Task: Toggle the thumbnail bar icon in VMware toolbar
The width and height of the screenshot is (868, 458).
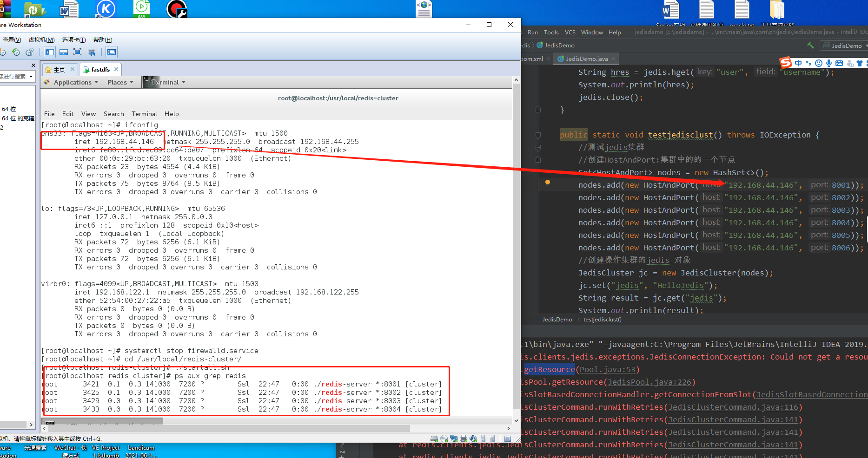Action: pyautogui.click(x=64, y=52)
